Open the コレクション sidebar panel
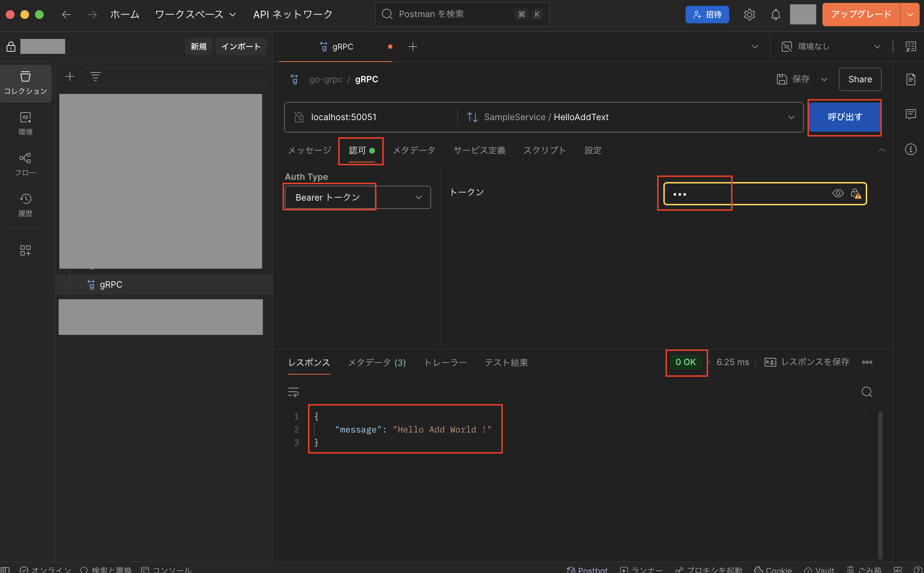This screenshot has height=573, width=924. (x=25, y=83)
